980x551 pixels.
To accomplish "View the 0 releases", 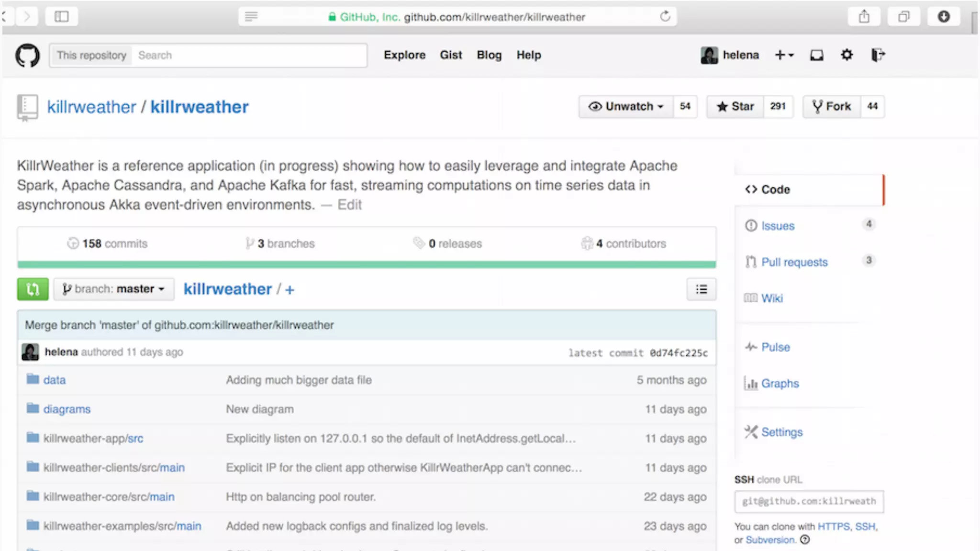I will click(x=447, y=243).
